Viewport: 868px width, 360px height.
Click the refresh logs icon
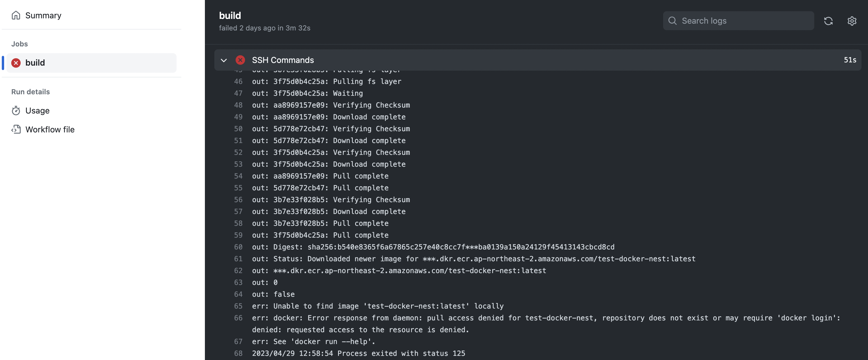pos(828,21)
